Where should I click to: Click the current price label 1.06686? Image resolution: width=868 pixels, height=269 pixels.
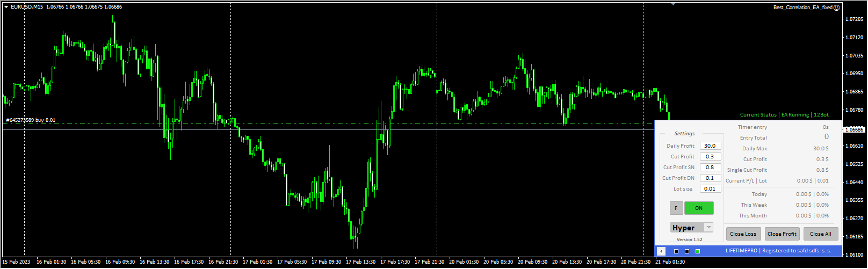point(854,129)
